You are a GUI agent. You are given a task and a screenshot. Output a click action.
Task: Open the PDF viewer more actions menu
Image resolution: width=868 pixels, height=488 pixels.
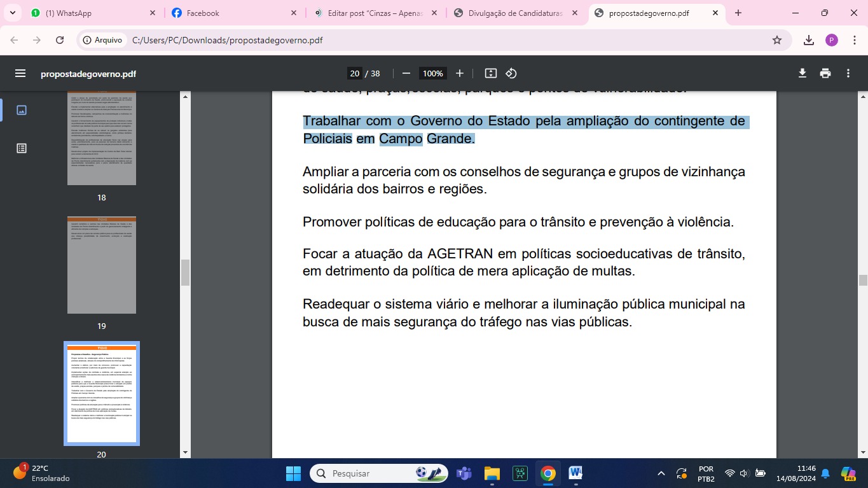848,73
